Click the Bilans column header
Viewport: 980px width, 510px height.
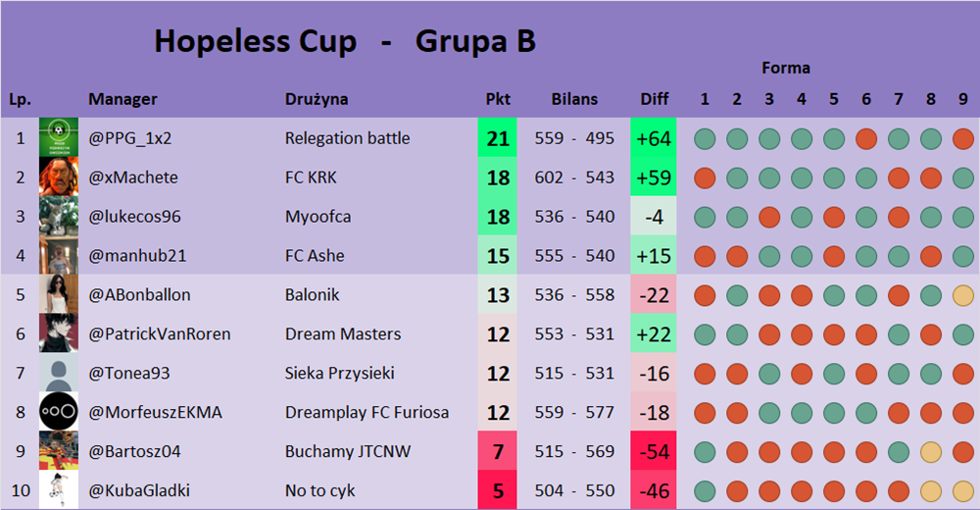(x=574, y=99)
